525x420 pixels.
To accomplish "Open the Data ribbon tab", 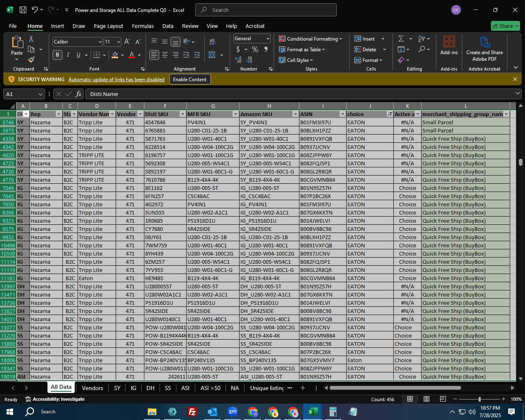I will pos(168,26).
